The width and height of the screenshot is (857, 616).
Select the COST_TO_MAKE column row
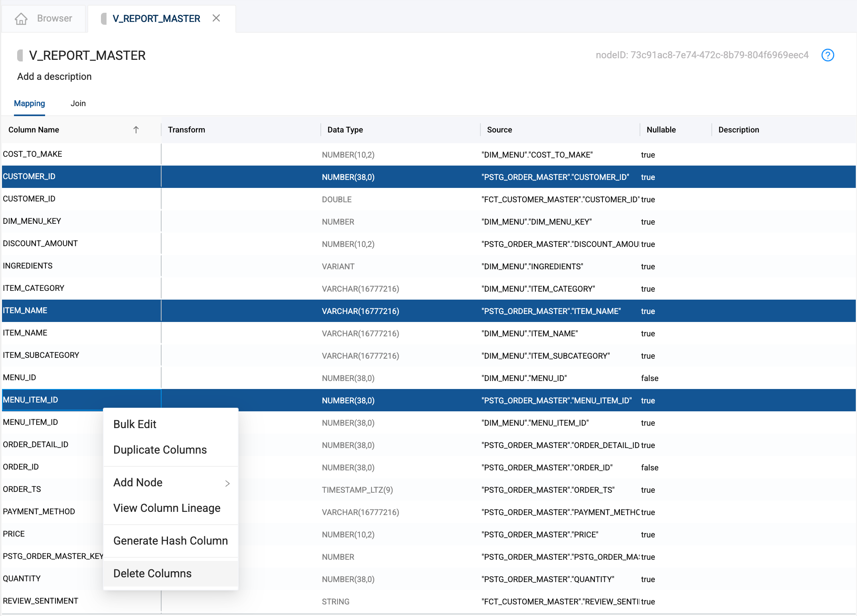32,154
